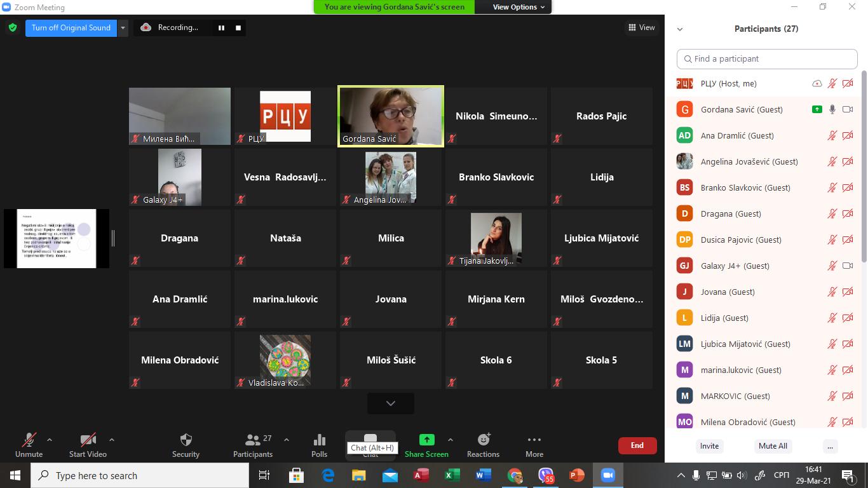Start Video camera toggle
868x488 pixels.
pyautogui.click(x=88, y=440)
